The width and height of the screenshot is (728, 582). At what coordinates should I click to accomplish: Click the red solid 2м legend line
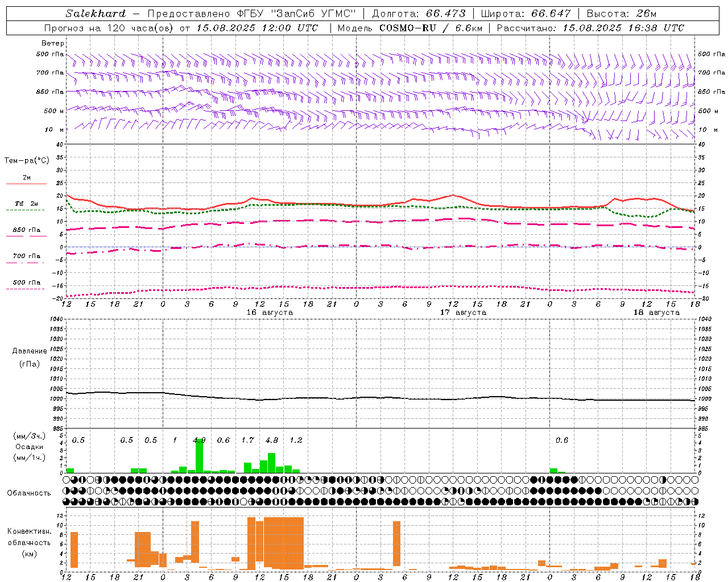click(26, 184)
